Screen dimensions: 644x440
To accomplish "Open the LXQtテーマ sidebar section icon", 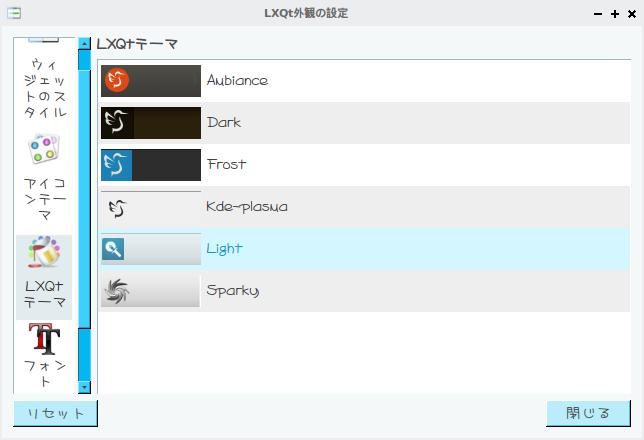I will (44, 251).
